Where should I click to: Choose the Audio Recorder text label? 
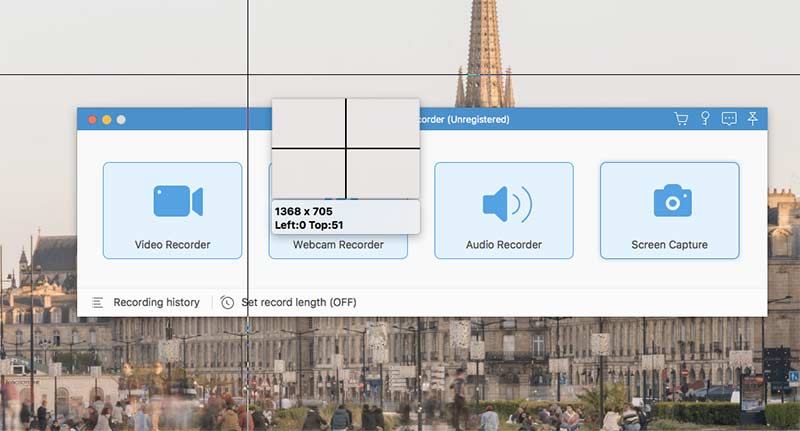coord(504,245)
